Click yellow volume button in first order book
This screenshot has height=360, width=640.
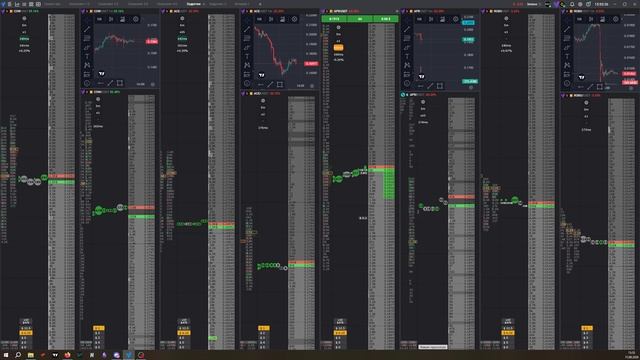click(x=26, y=333)
